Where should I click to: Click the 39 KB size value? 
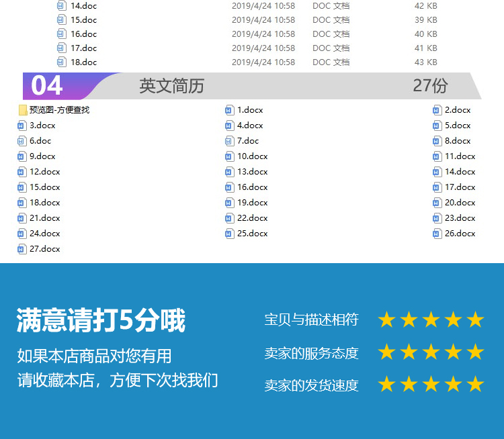click(426, 20)
